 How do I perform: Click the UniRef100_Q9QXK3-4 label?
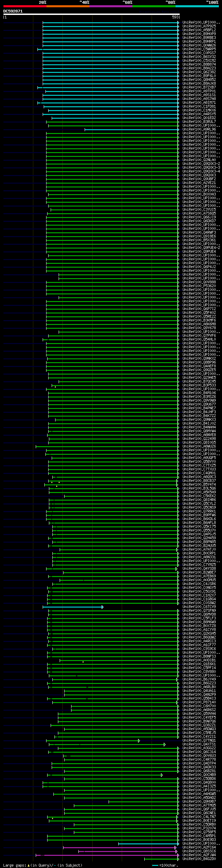201,171
